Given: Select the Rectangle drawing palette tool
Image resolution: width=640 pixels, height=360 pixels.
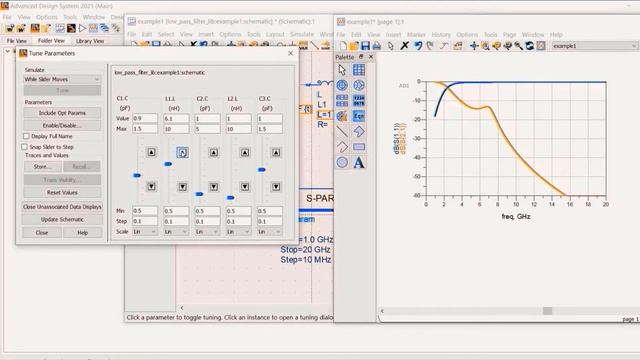Looking at the screenshot, I should click(359, 147).
